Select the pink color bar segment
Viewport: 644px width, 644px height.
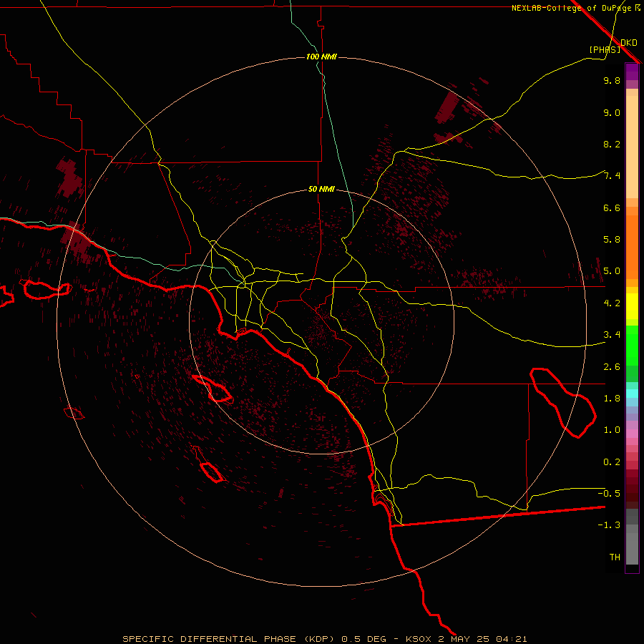point(632,434)
